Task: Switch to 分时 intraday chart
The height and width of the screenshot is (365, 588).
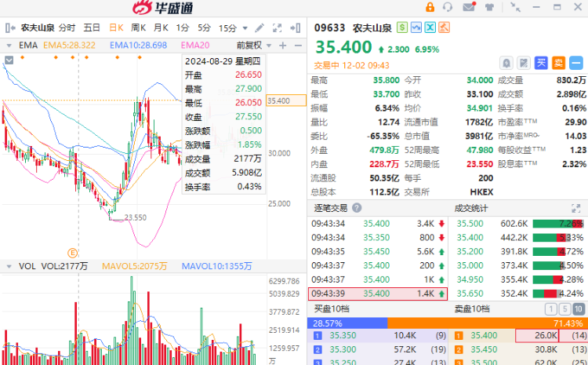Action: click(67, 27)
